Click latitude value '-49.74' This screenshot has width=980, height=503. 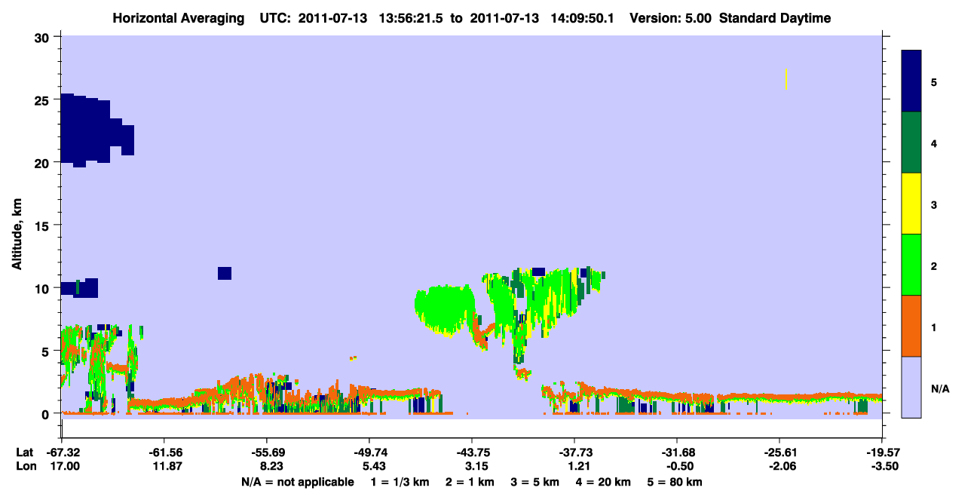tap(369, 452)
